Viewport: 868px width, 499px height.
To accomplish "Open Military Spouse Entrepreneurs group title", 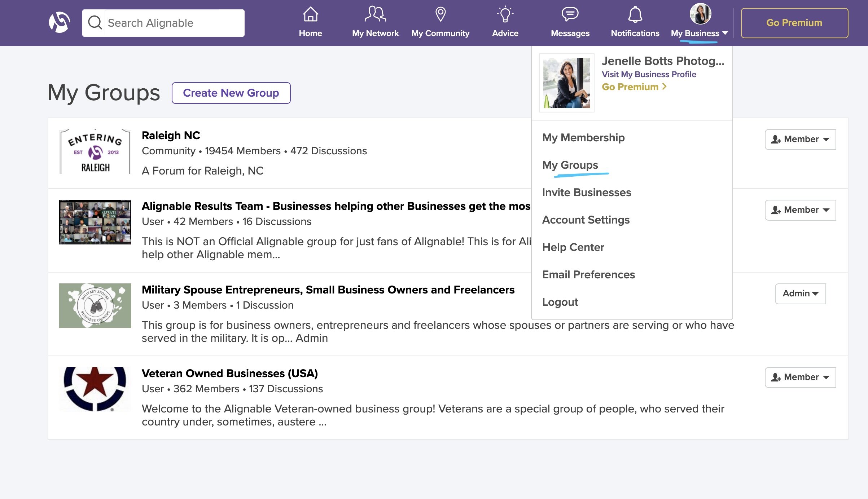I will [x=328, y=290].
